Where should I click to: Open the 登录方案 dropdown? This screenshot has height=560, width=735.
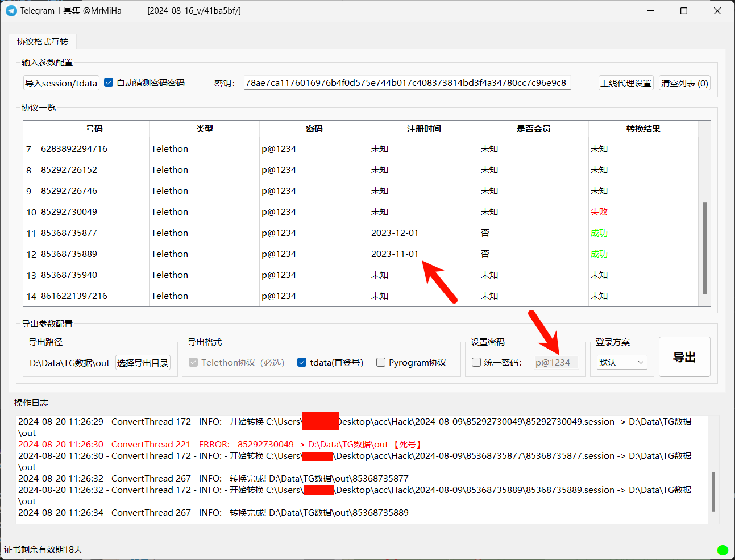(x=621, y=363)
